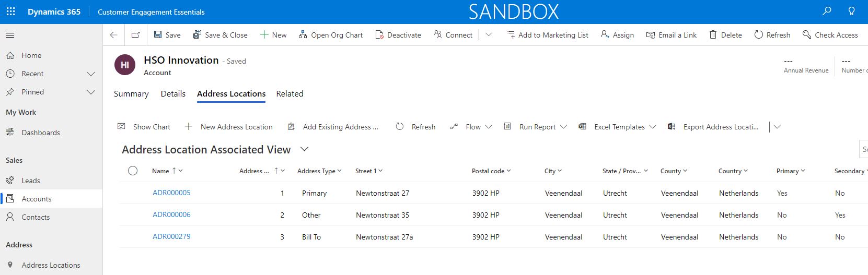
Task: Click Show Chart in the subgrid toolbar
Action: pyautogui.click(x=144, y=127)
